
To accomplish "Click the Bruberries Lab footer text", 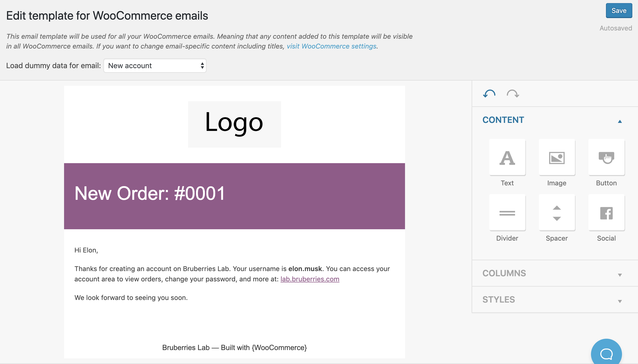I will tap(234, 347).
